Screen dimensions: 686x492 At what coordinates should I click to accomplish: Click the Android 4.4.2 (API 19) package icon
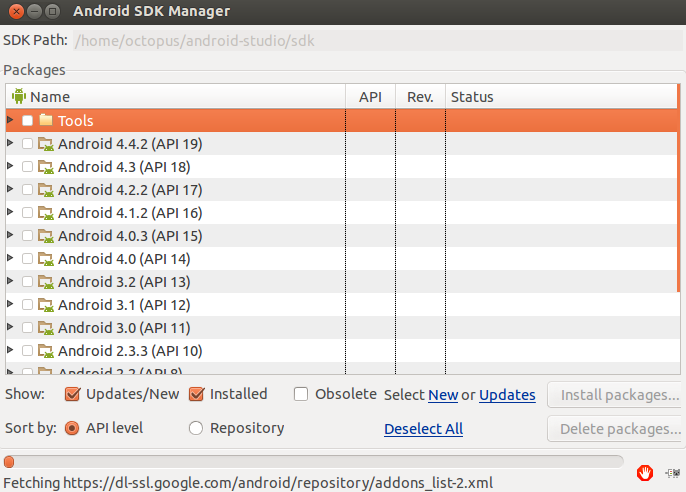point(46,144)
